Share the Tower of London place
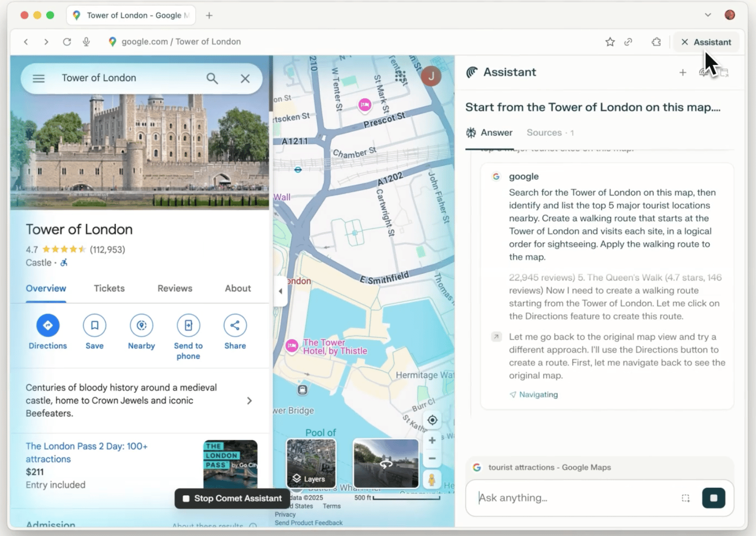This screenshot has width=756, height=536. [x=235, y=332]
